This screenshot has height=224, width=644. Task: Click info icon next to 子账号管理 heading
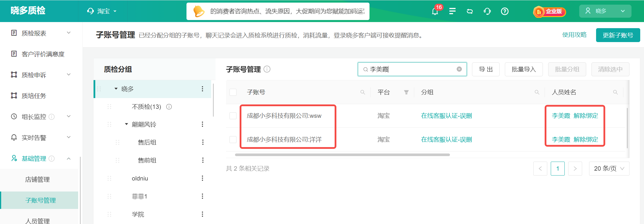[267, 69]
